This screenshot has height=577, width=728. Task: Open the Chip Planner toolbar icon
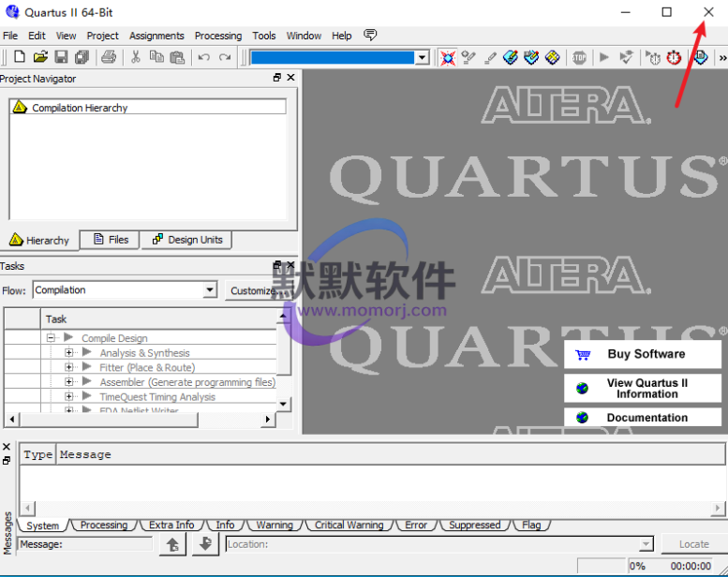(531, 57)
